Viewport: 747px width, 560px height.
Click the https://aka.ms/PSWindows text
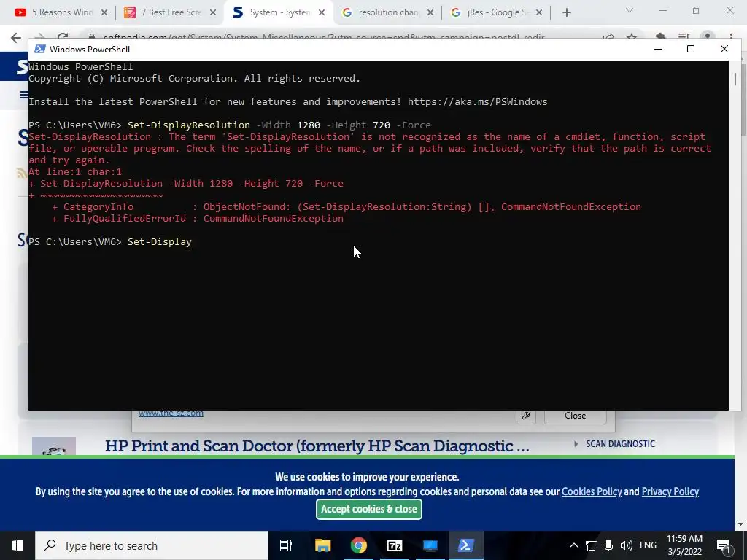(x=477, y=101)
